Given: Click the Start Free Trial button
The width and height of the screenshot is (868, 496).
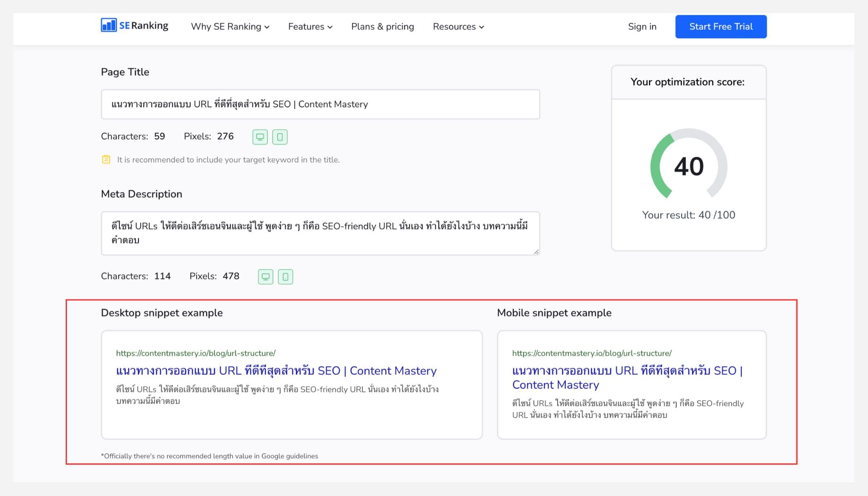Looking at the screenshot, I should (x=721, y=27).
